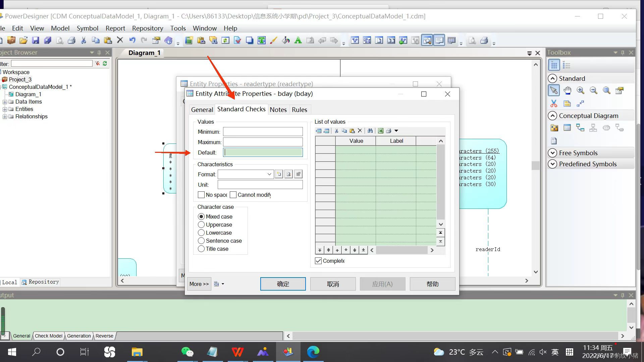Open the Tools menu
This screenshot has height=362, width=644.
[x=178, y=28]
